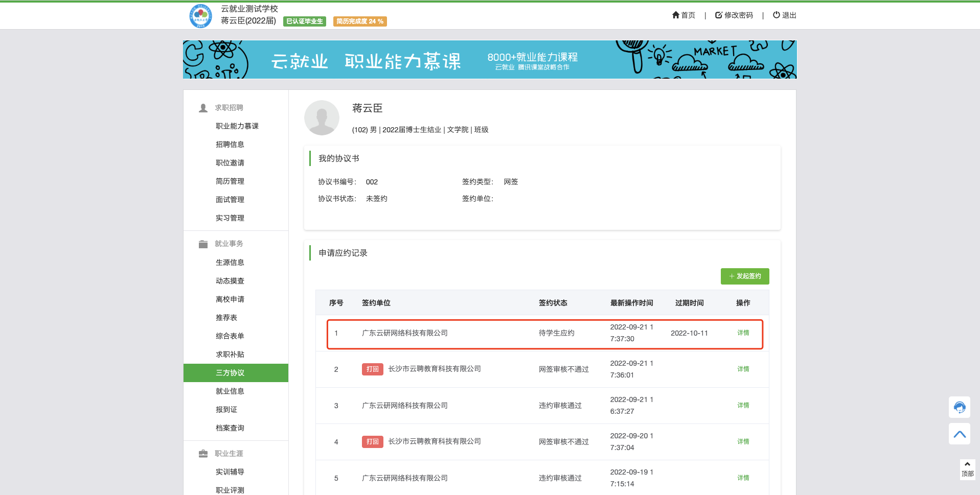Image resolution: width=980 pixels, height=495 pixels.
Task: Open 修改密码 change password link
Action: point(734,15)
